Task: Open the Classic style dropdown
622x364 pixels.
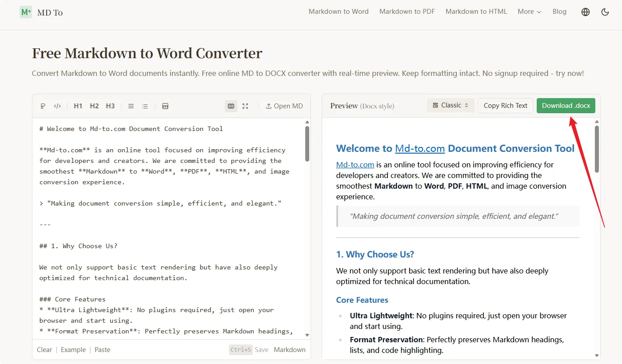Action: [450, 105]
